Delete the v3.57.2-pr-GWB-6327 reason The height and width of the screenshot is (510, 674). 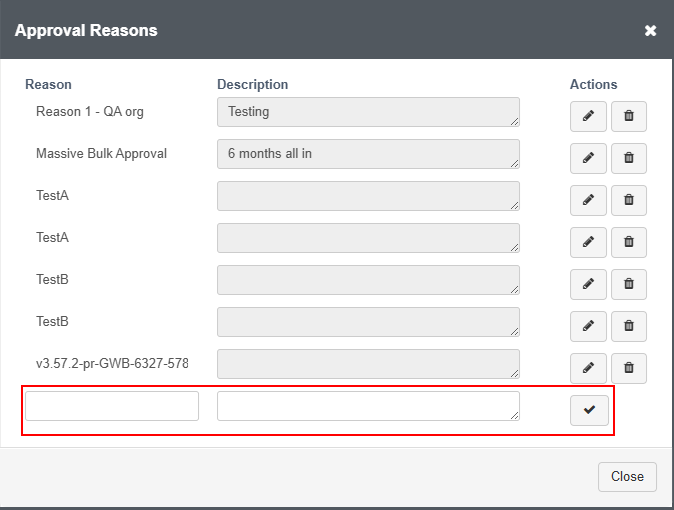[629, 368]
